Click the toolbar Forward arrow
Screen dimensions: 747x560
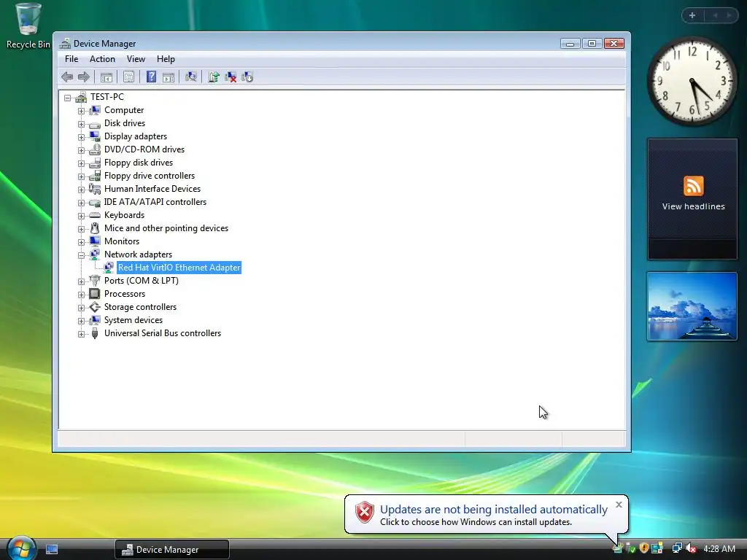tap(84, 77)
